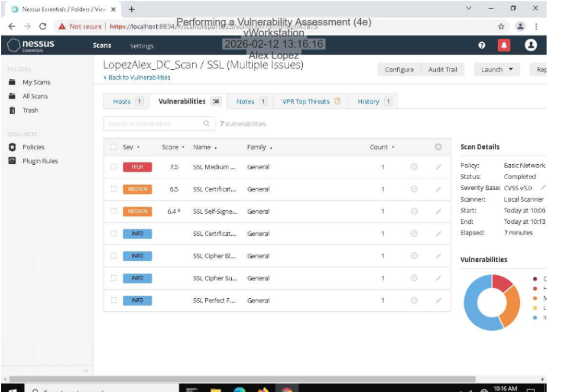The height and width of the screenshot is (392, 563).
Task: Open the VPR Top Threats tab
Action: pyautogui.click(x=307, y=101)
